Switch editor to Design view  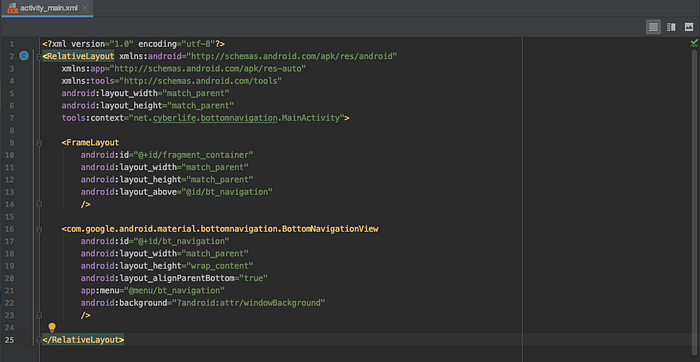(x=689, y=27)
